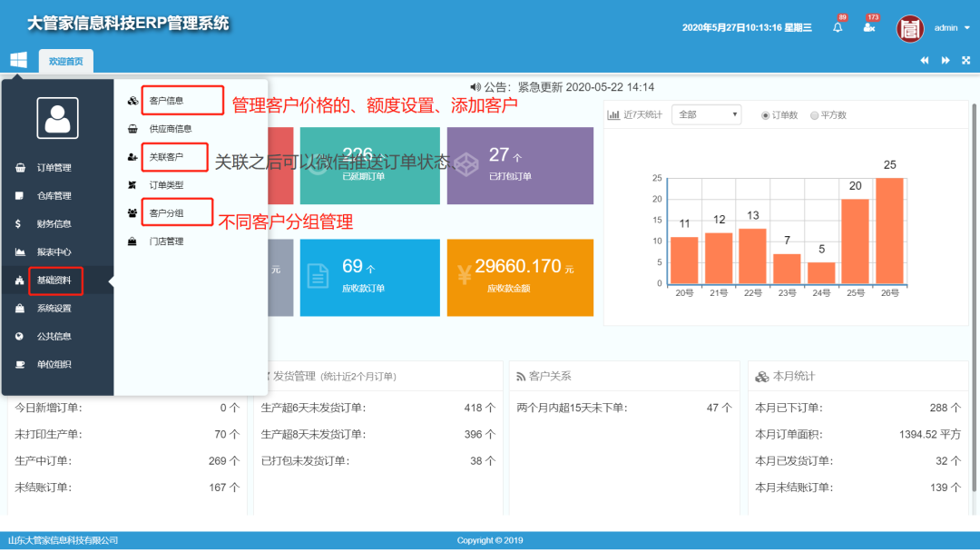Switch to the 欢迎首页 tab
Image resolution: width=980 pixels, height=552 pixels.
pos(65,61)
